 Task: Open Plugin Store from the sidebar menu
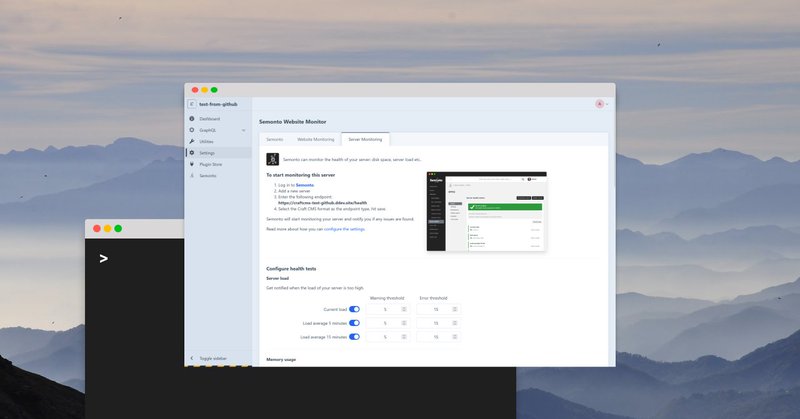pyautogui.click(x=211, y=164)
